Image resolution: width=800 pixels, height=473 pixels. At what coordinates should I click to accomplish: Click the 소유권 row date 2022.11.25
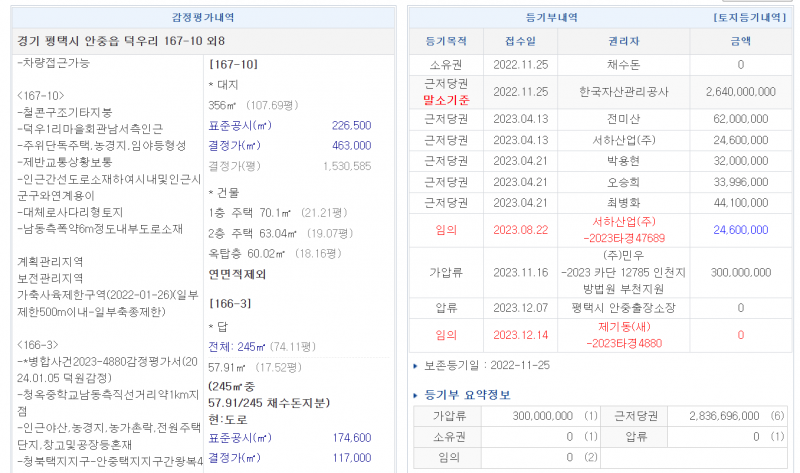click(520, 65)
